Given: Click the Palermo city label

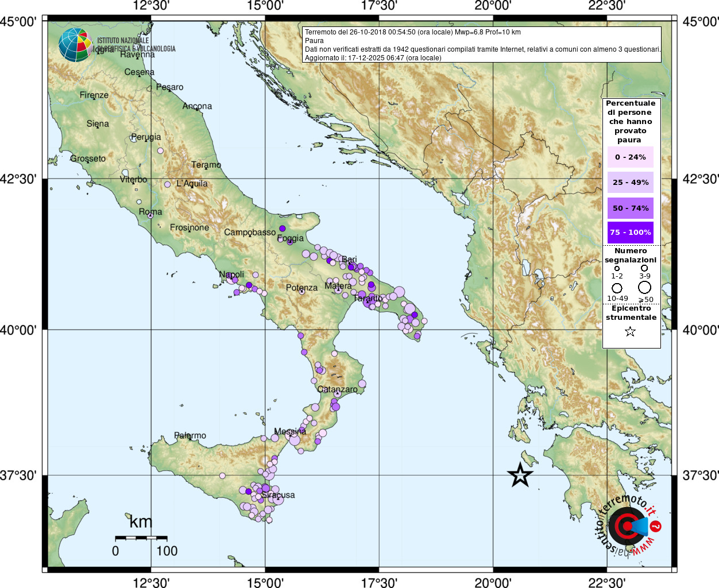Looking at the screenshot, I should [190, 436].
